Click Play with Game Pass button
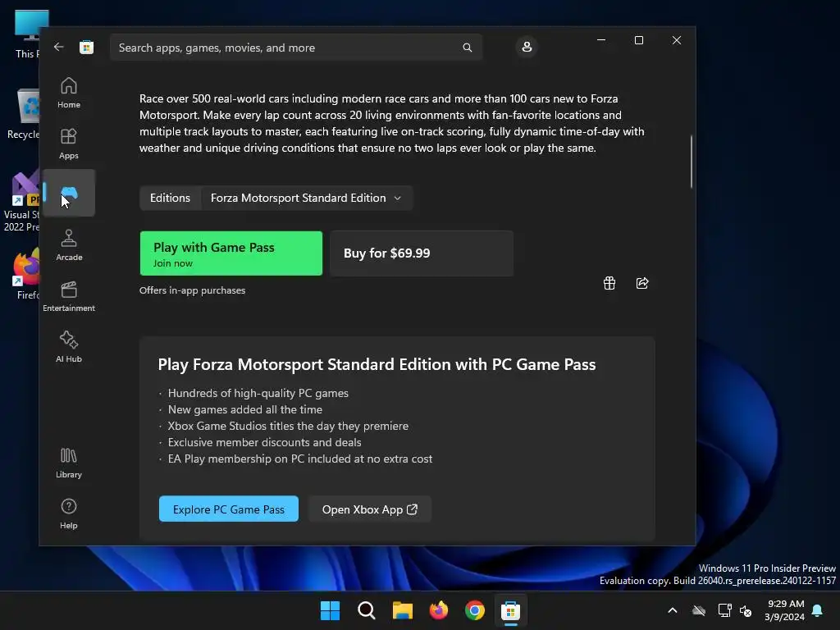Image resolution: width=840 pixels, height=630 pixels. click(231, 253)
